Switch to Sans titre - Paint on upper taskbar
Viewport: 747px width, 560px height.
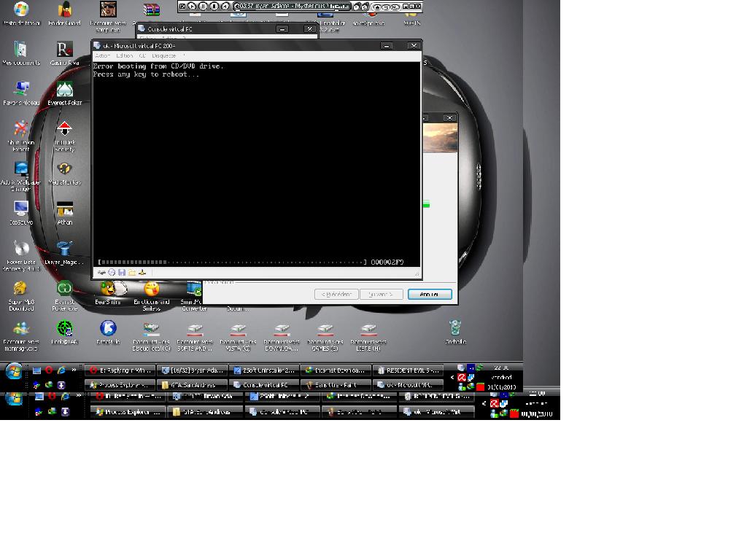click(x=336, y=384)
